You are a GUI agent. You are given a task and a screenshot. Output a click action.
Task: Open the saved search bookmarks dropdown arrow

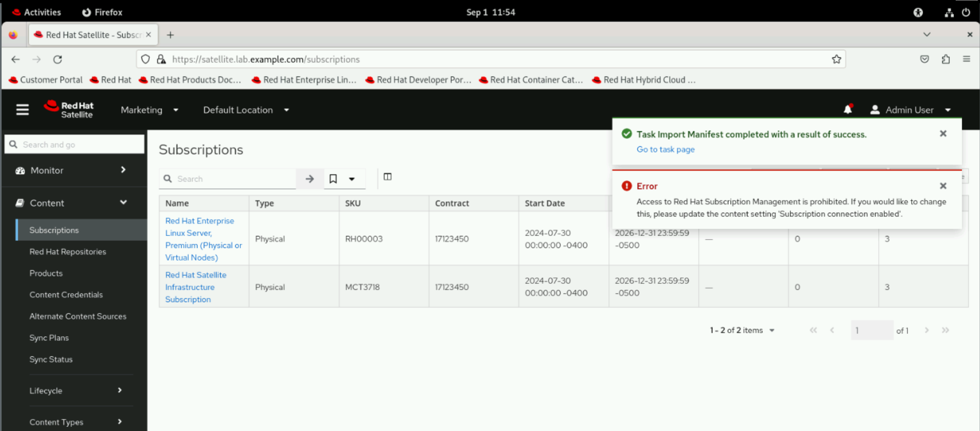pos(352,179)
